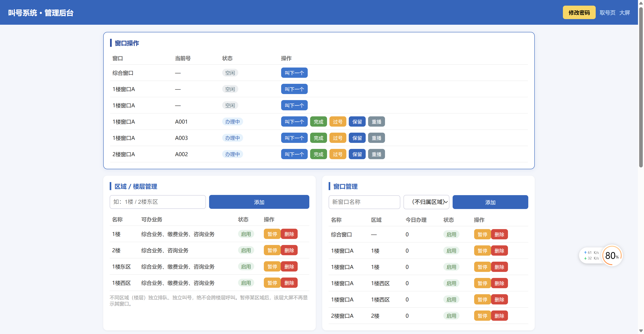Image resolution: width=644 pixels, height=334 pixels.
Task: Click the 办理中 badge in the A003 row
Action: pos(232,138)
